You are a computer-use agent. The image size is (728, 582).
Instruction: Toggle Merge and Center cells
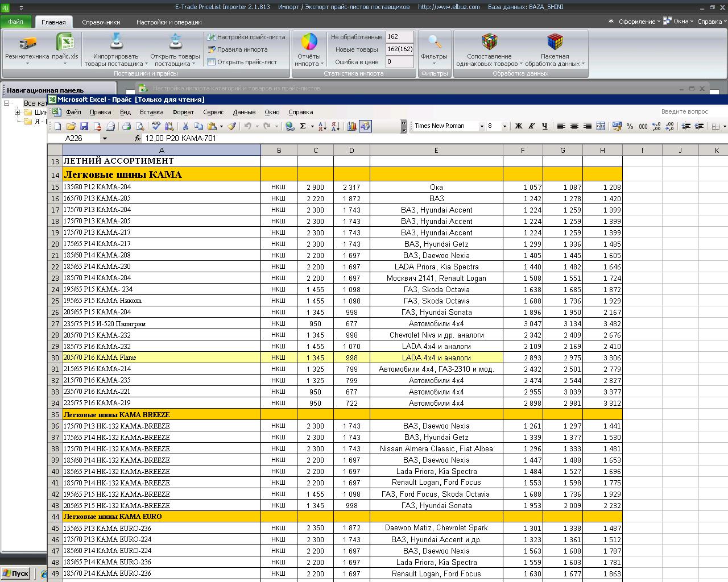600,126
